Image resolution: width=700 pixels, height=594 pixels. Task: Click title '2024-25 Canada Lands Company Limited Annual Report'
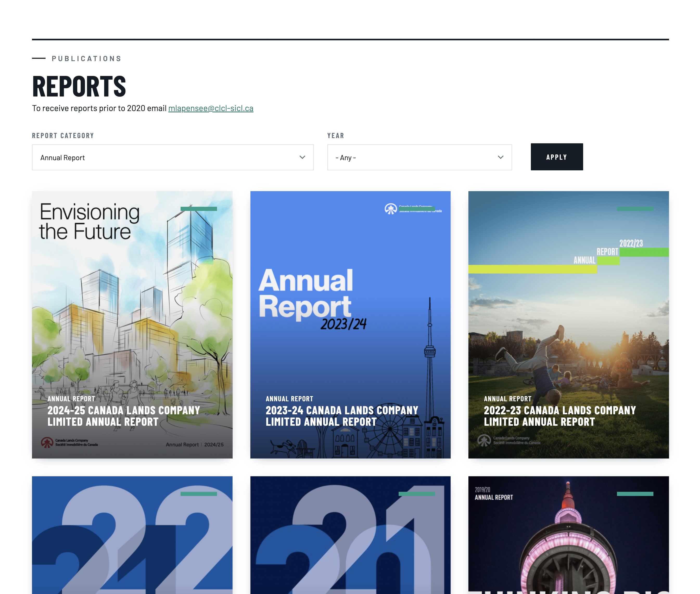click(124, 416)
